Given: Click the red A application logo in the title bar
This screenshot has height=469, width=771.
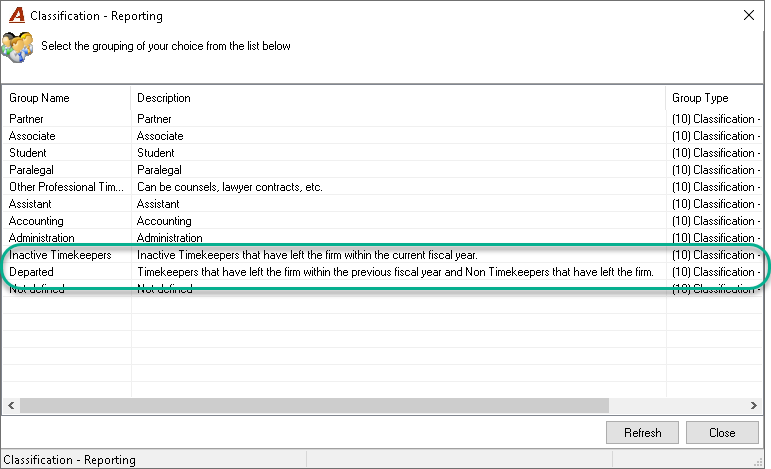Looking at the screenshot, I should point(17,15).
